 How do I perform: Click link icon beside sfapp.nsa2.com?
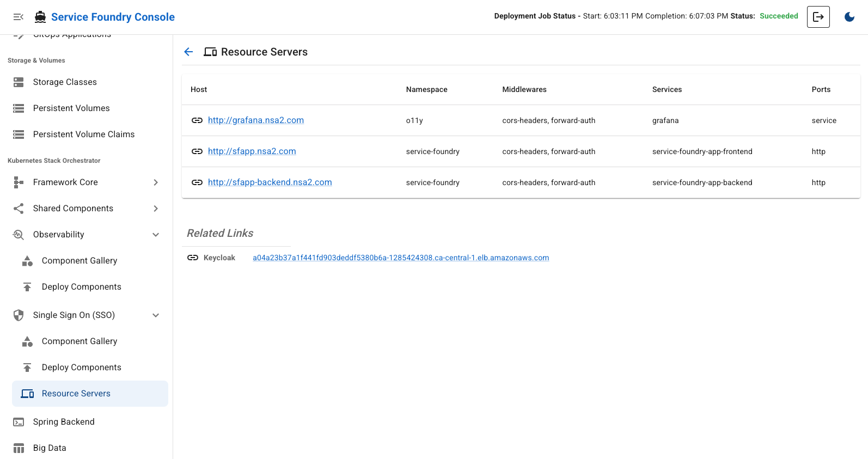click(x=197, y=151)
